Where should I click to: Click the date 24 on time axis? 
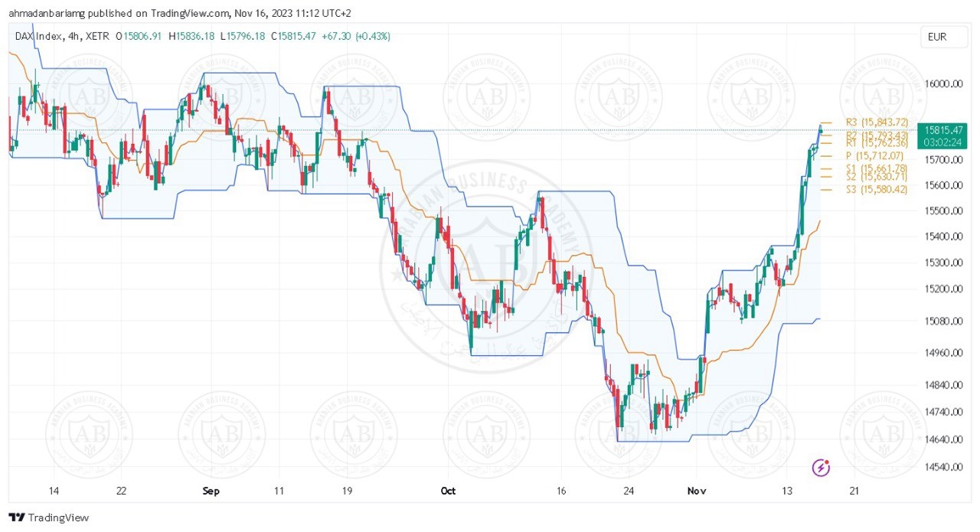[629, 491]
